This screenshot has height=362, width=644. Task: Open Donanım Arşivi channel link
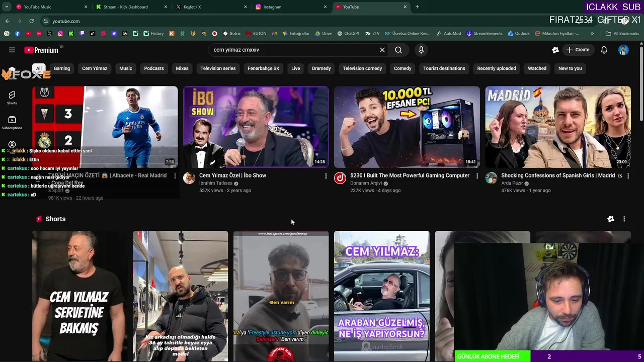[366, 184]
